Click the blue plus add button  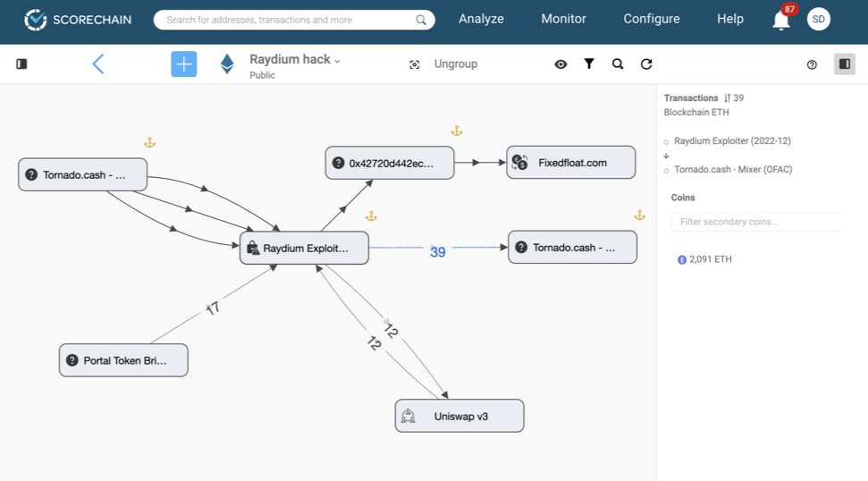pyautogui.click(x=184, y=64)
